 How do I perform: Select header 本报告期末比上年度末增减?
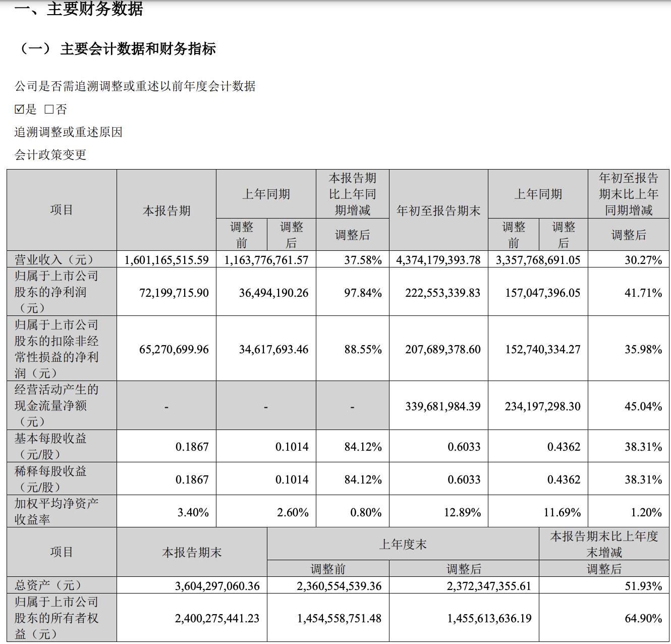click(604, 544)
